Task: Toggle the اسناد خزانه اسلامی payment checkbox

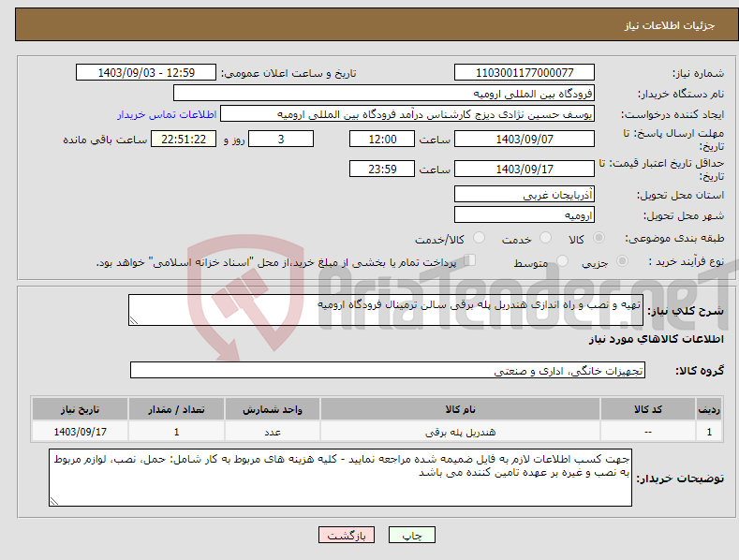Action: click(469, 260)
